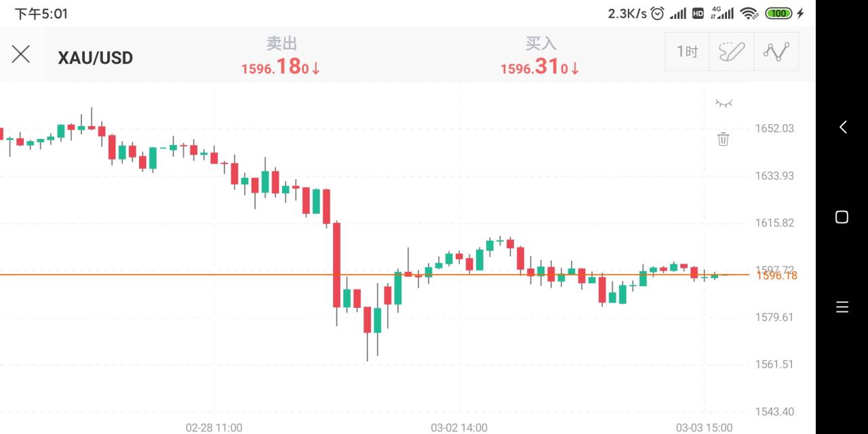The width and height of the screenshot is (868, 434).
Task: Tap the alarm clock status icon
Action: coord(657,13)
